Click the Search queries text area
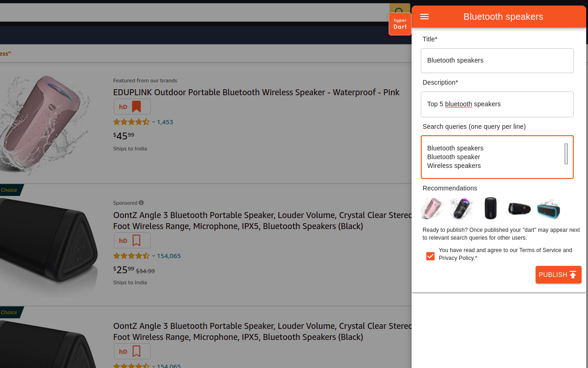588x368 pixels. pos(497,157)
